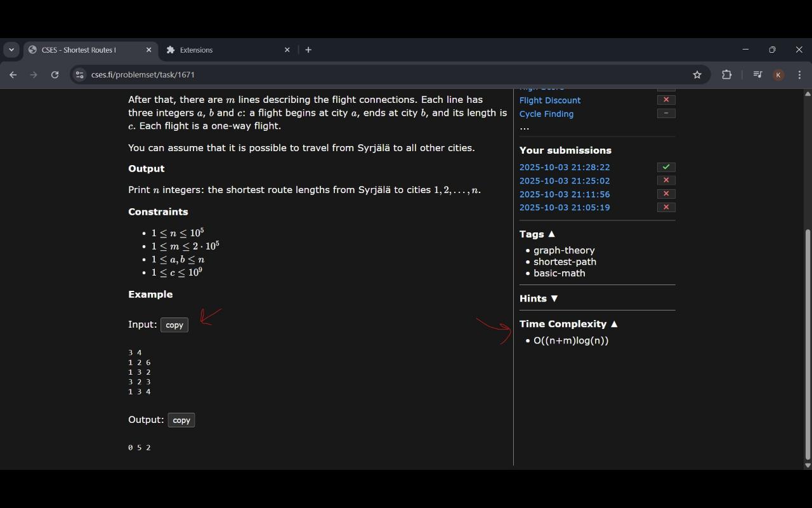The width and height of the screenshot is (812, 508).
Task: Open Chrome three-dot menu
Action: pyautogui.click(x=799, y=75)
